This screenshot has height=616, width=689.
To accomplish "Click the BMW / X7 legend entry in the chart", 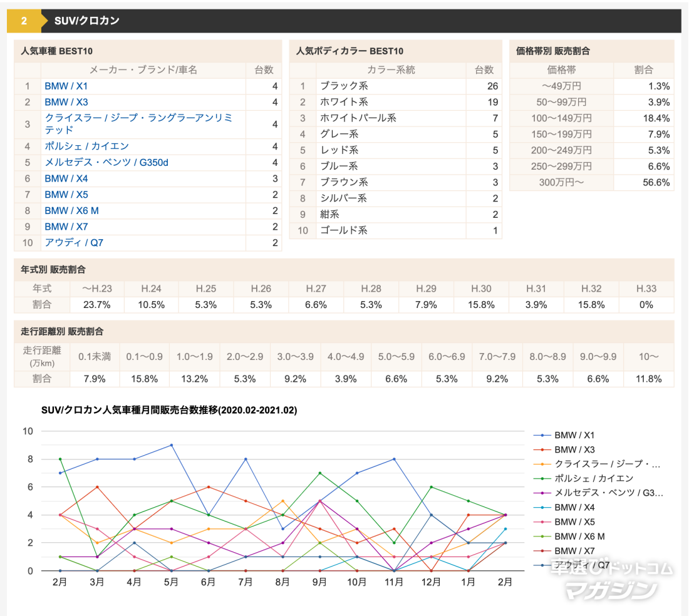I will [564, 551].
